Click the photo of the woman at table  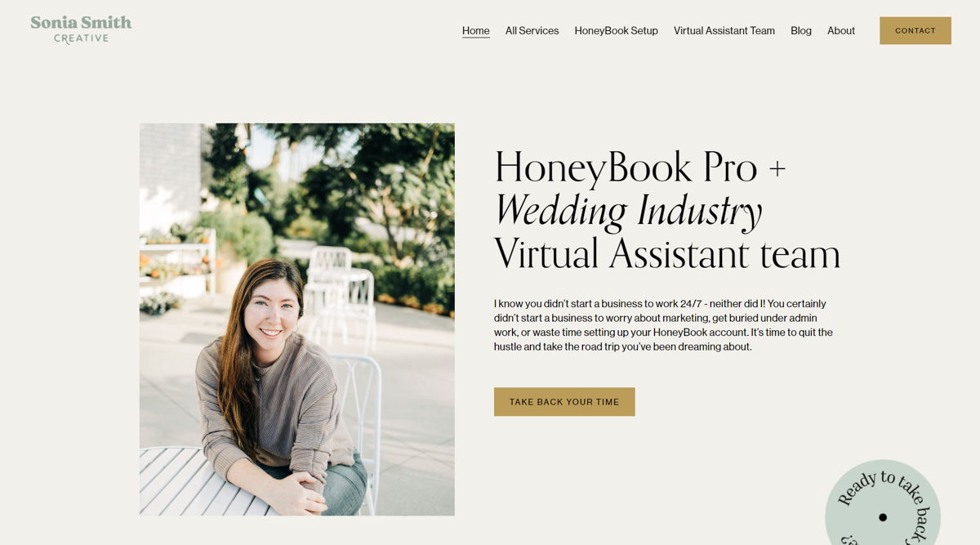pyautogui.click(x=297, y=319)
